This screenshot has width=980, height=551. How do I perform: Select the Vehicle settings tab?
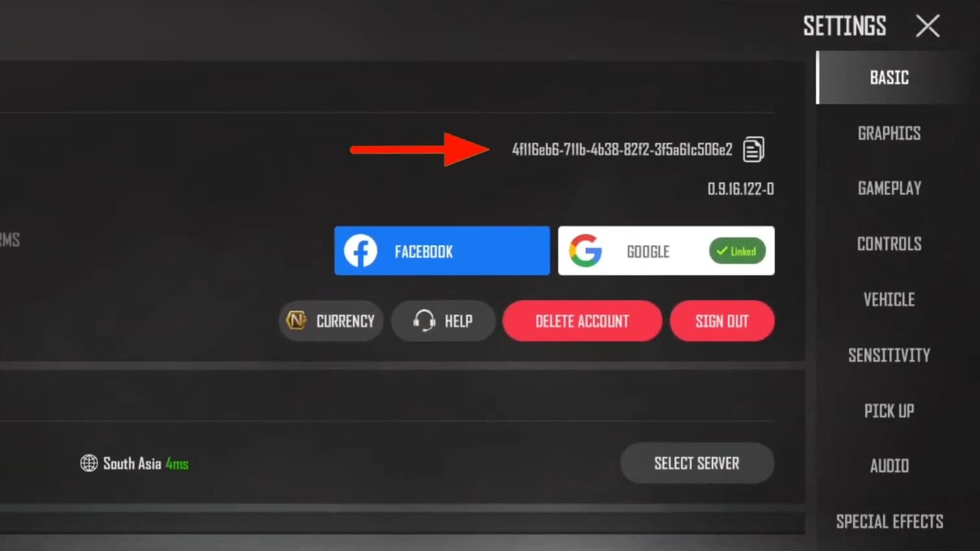(889, 300)
